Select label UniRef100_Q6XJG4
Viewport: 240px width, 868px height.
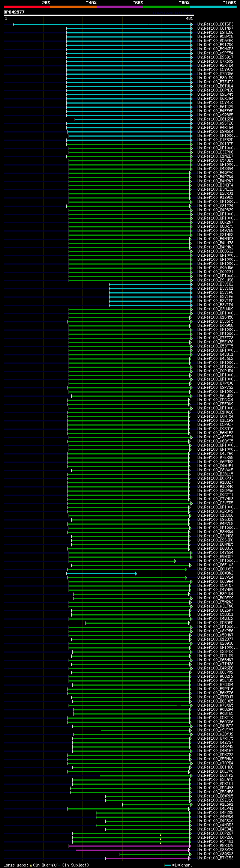215,99
